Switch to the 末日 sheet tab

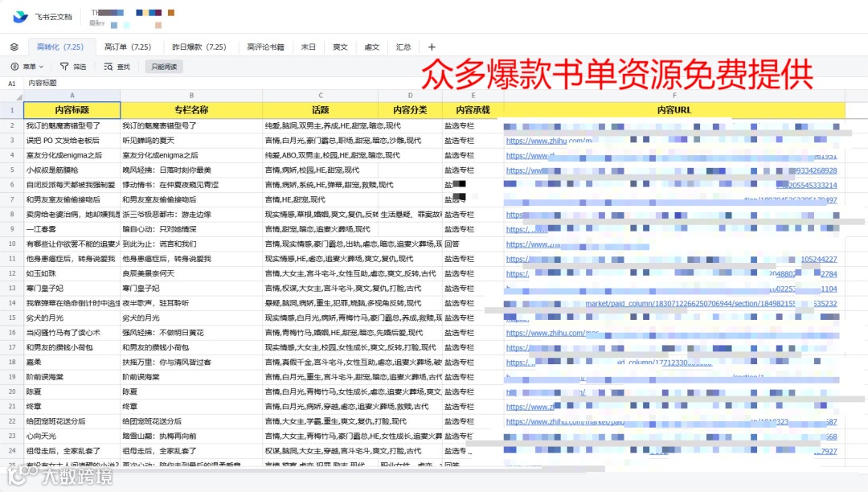tap(309, 47)
